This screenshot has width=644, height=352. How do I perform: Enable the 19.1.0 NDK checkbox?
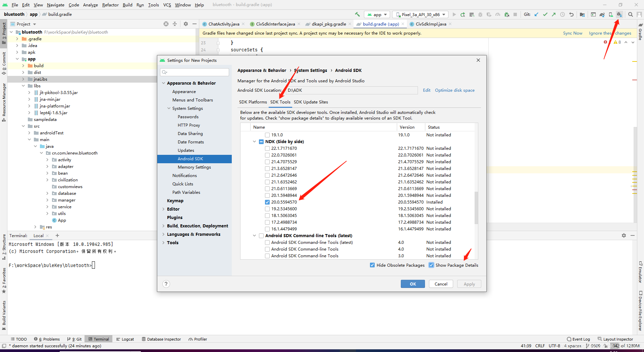click(x=267, y=135)
